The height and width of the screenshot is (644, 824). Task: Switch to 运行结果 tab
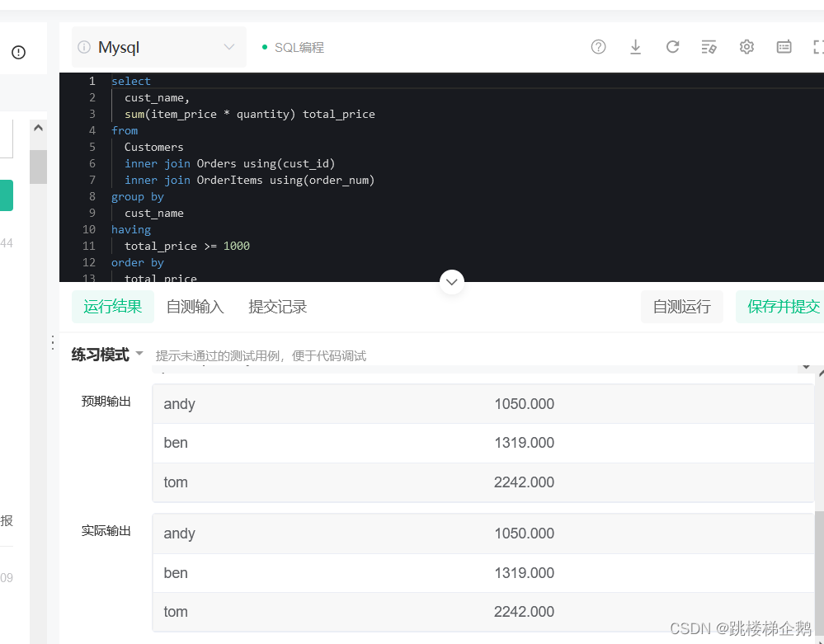pyautogui.click(x=112, y=307)
